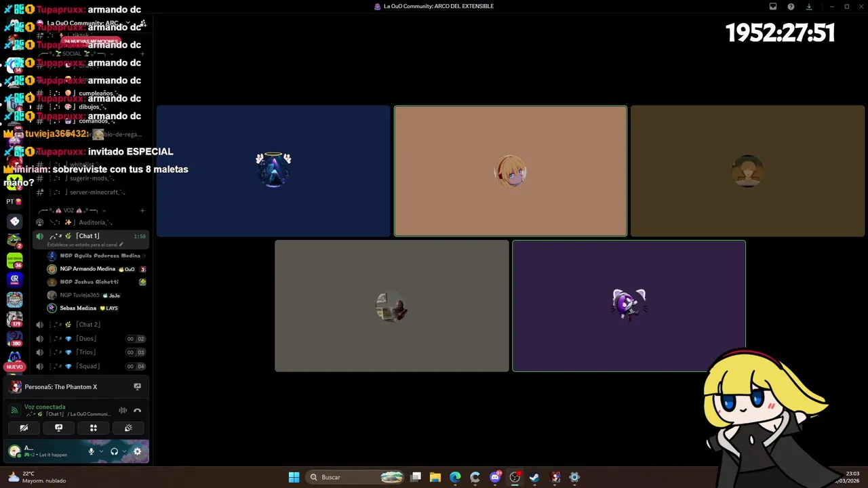Image resolution: width=868 pixels, height=488 pixels.
Task: Open the soundboard button
Action: (x=128, y=428)
